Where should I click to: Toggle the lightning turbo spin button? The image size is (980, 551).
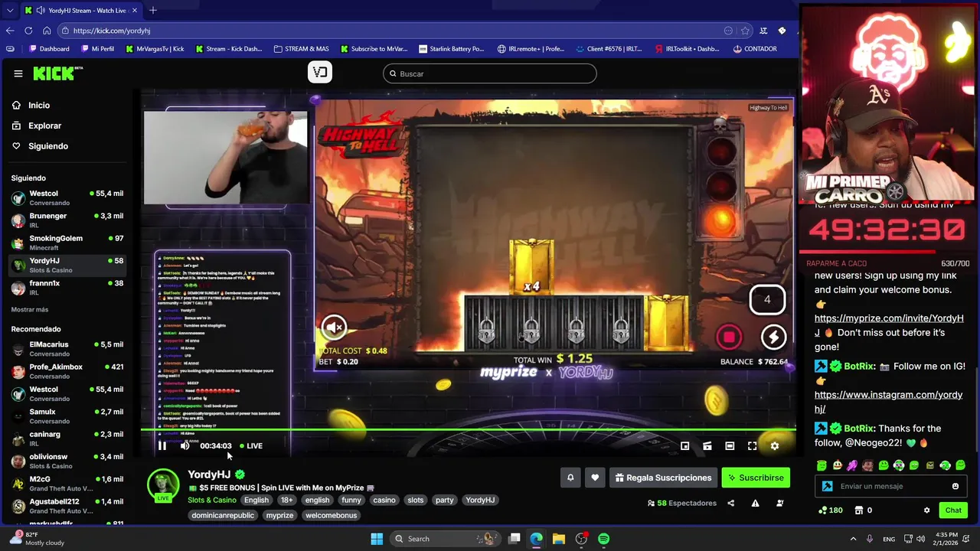[773, 337]
